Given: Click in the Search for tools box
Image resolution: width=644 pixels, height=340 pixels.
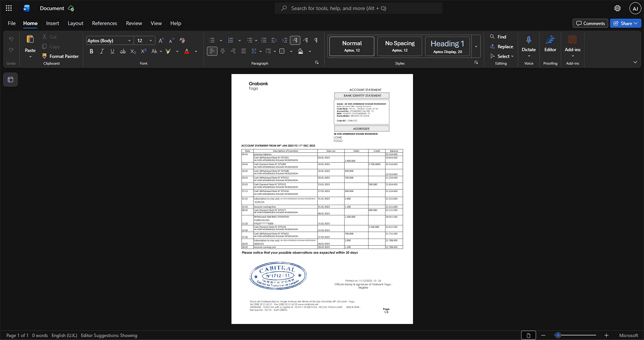Looking at the screenshot, I should pos(359,8).
